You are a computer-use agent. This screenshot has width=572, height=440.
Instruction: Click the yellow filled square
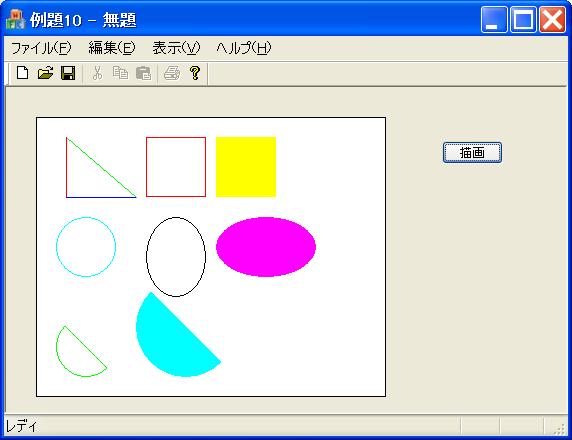coord(246,167)
